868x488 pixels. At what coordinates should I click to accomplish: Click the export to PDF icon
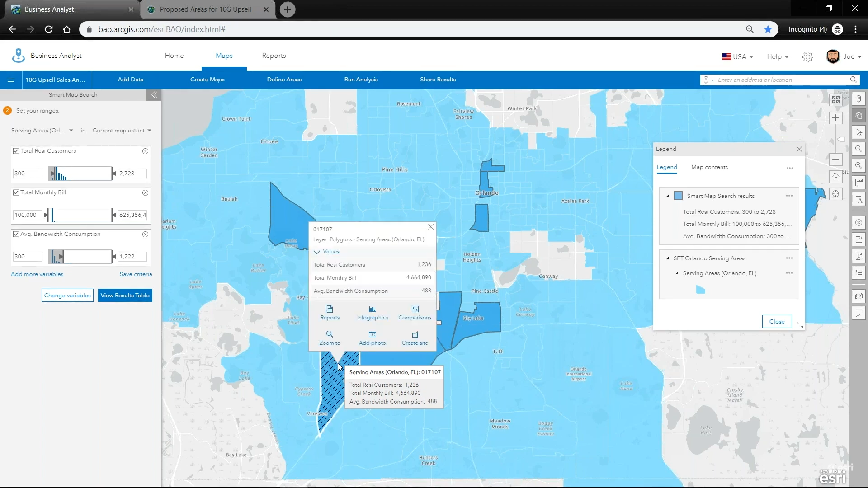[859, 256]
